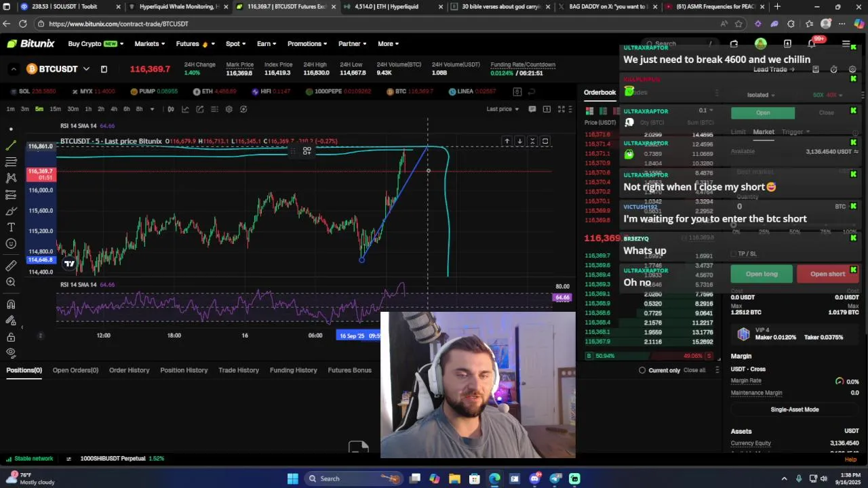Select the 4h timeframe
The height and width of the screenshot is (488, 868).
pyautogui.click(x=113, y=109)
